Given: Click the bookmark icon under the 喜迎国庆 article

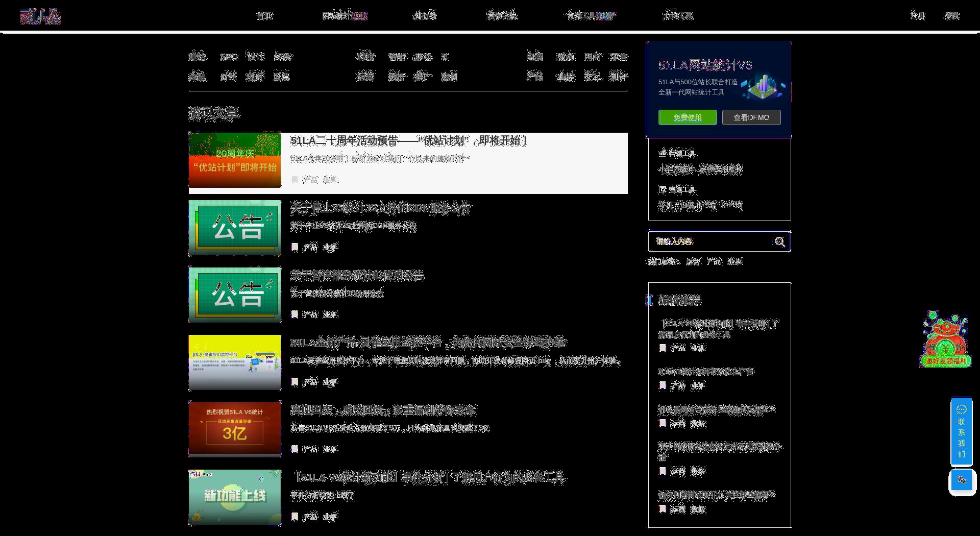Looking at the screenshot, I should tap(295, 449).
